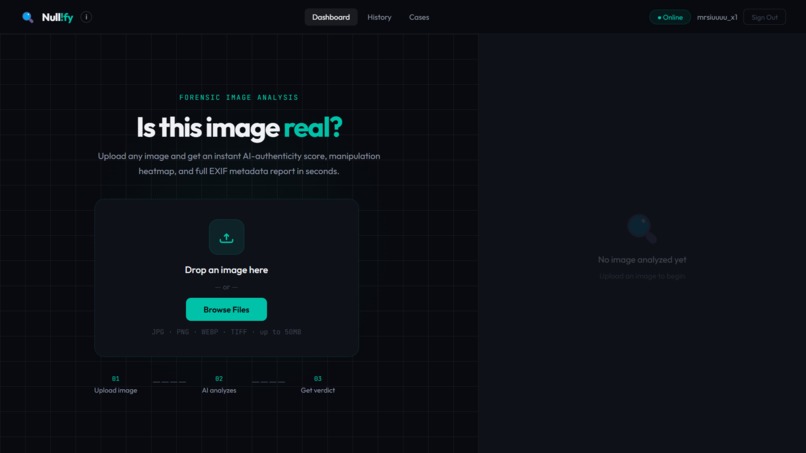Open the info icon beside Nullify

coord(86,17)
